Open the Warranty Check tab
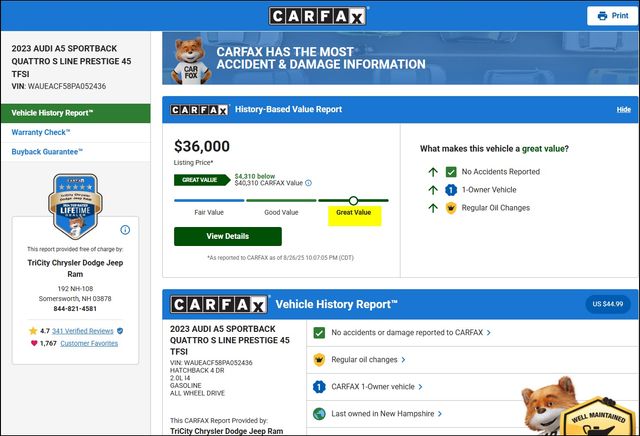Viewport: 640px width, 436px height. (76, 132)
